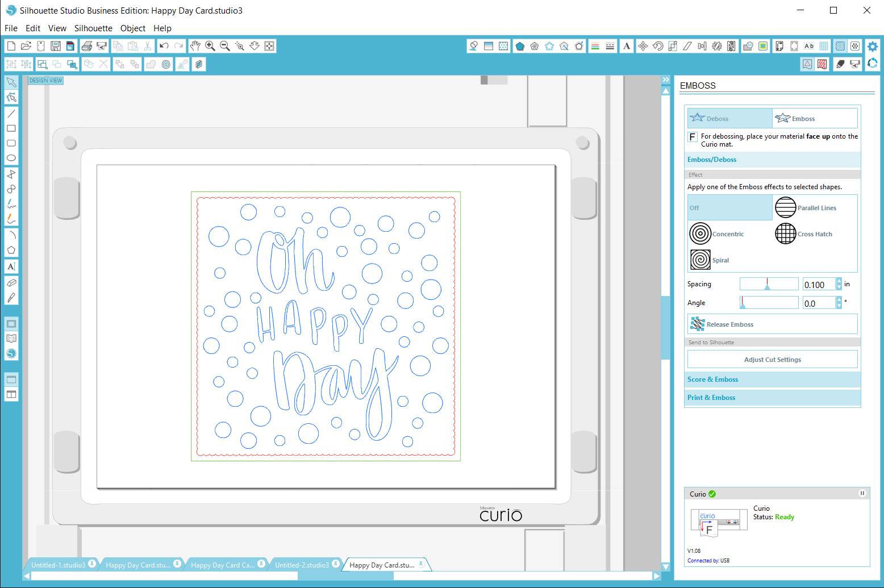This screenshot has width=884, height=588.
Task: Open the Silhouette menu
Action: pyautogui.click(x=93, y=28)
